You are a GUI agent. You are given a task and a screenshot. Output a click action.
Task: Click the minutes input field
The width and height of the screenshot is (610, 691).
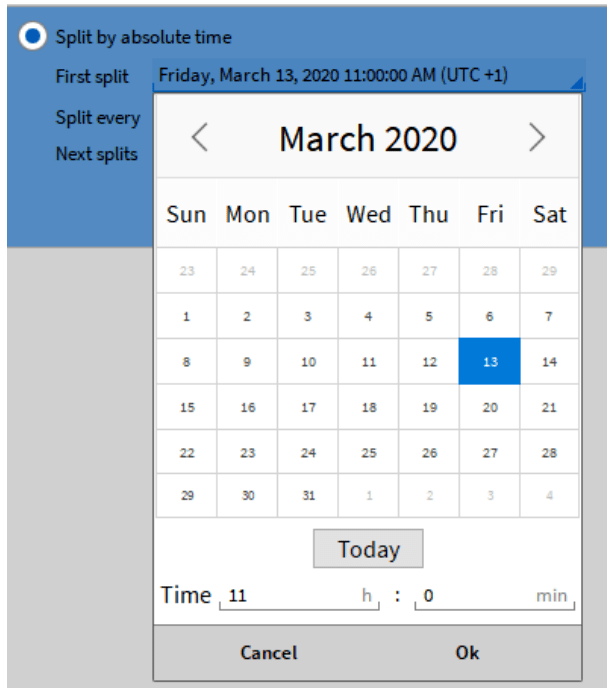tap(492, 596)
